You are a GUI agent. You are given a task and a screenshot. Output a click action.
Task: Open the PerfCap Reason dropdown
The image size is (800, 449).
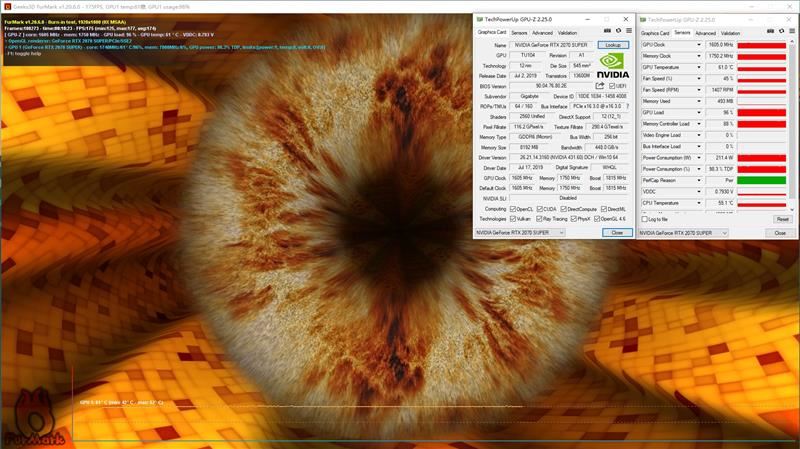click(699, 180)
